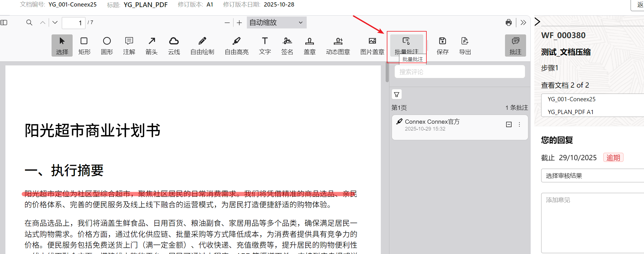Select the 盖章 stamp tool
644x254 pixels.
pyautogui.click(x=309, y=45)
